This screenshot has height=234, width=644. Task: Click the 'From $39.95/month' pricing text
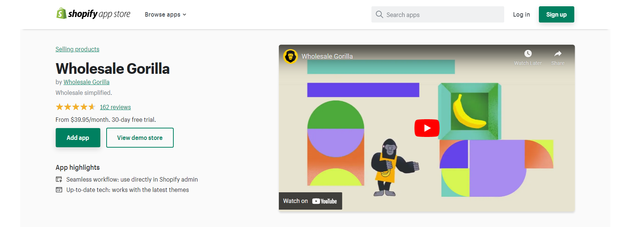coord(105,120)
